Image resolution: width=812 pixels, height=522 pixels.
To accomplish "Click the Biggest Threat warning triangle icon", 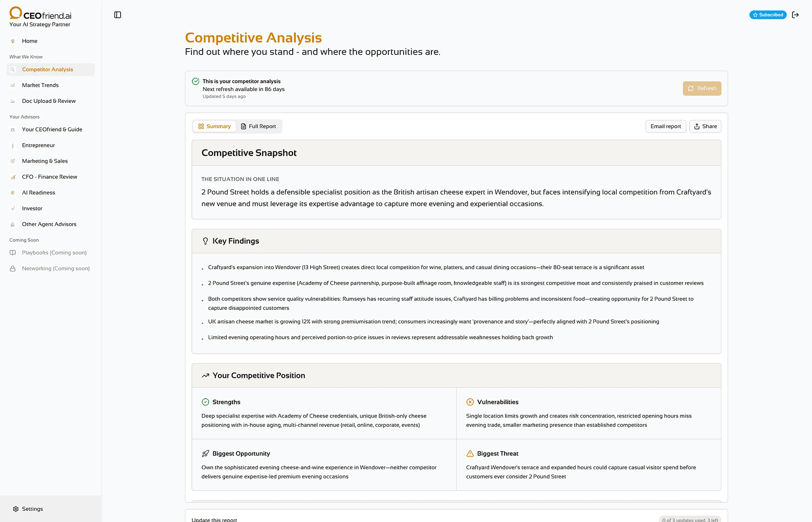I will (470, 454).
